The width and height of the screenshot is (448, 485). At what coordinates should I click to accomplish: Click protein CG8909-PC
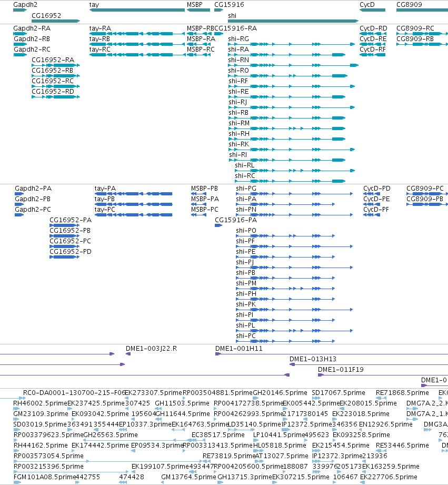425,189
